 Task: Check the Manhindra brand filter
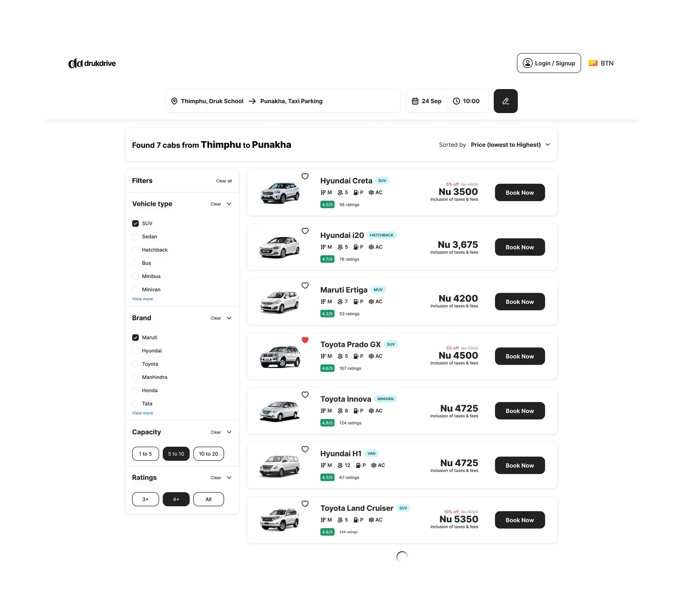tap(135, 377)
